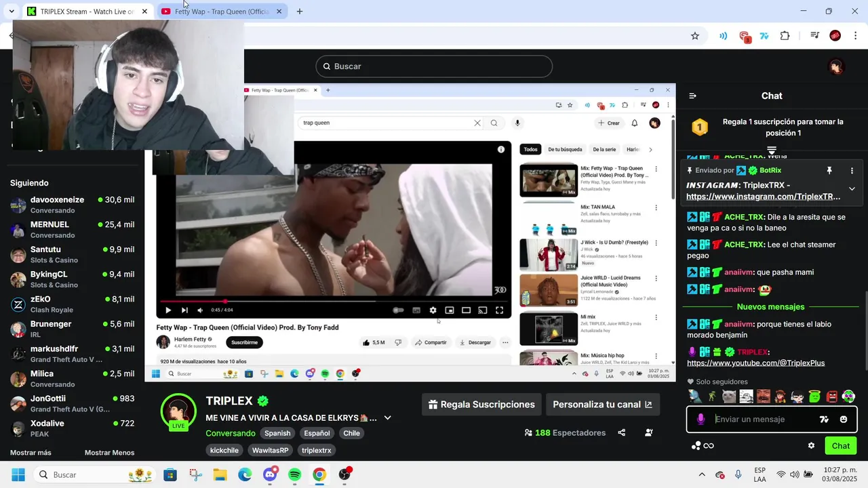Viewport: 868px width, 488px height.
Task: Insert the green halo emote
Action: click(814, 396)
